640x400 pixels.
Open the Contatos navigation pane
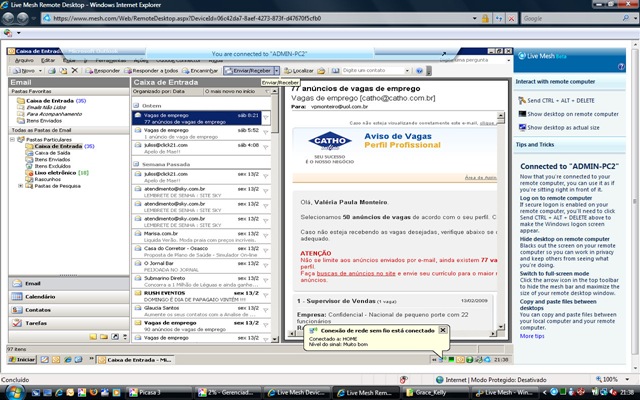(38, 310)
